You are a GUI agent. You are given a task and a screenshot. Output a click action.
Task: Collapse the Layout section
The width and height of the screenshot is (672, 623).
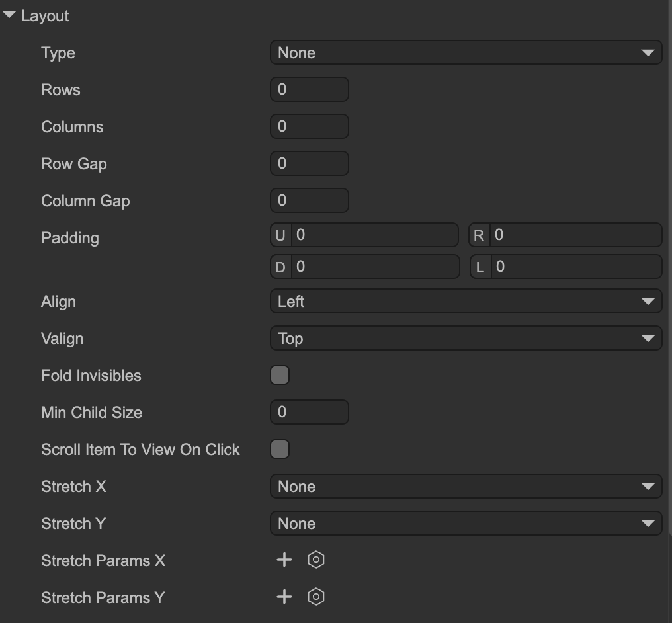click(9, 16)
